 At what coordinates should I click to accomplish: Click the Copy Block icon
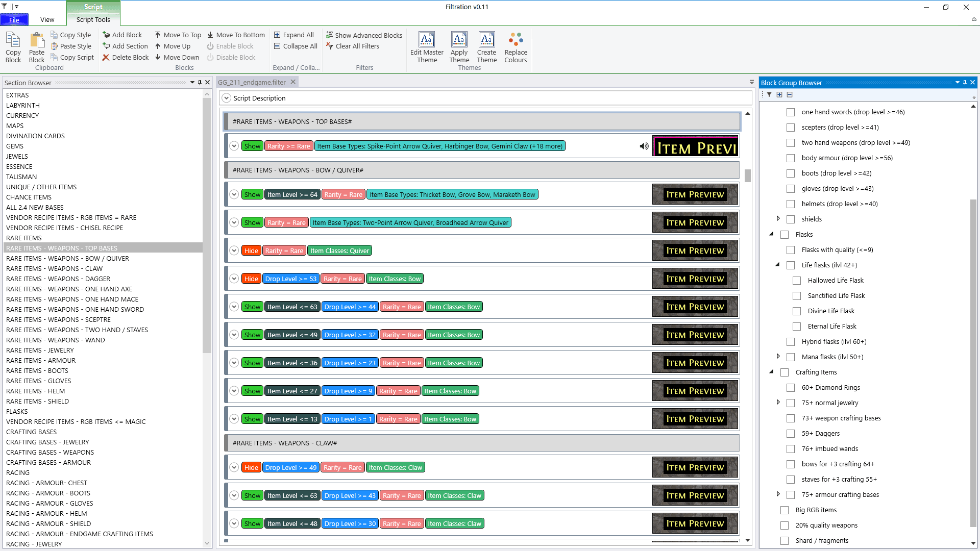(x=13, y=47)
